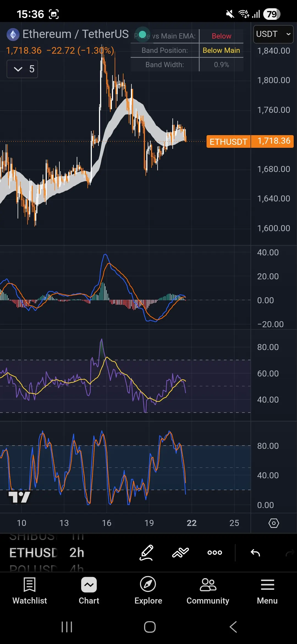This screenshot has height=644, width=297.
Task: Tap the Below Main band position value
Action: (x=221, y=50)
